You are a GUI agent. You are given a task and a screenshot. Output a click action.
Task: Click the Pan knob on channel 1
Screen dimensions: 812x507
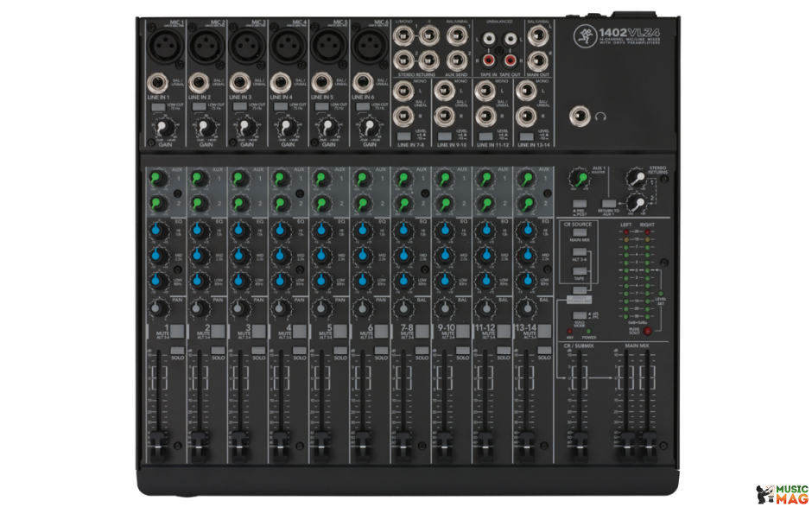tap(157, 308)
